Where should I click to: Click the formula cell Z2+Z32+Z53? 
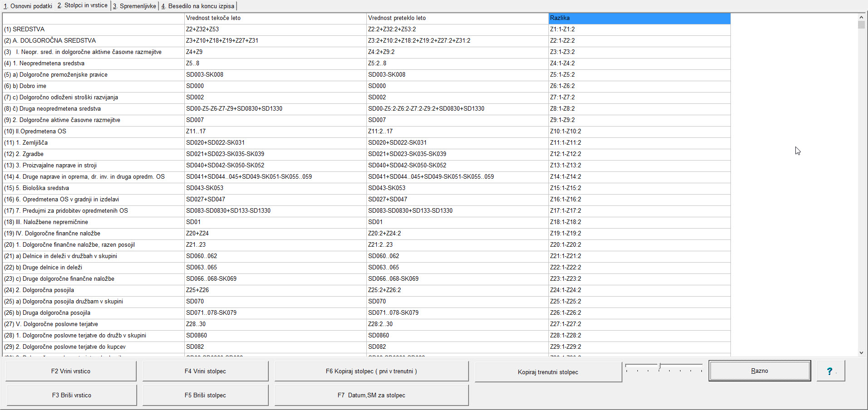[x=276, y=29]
